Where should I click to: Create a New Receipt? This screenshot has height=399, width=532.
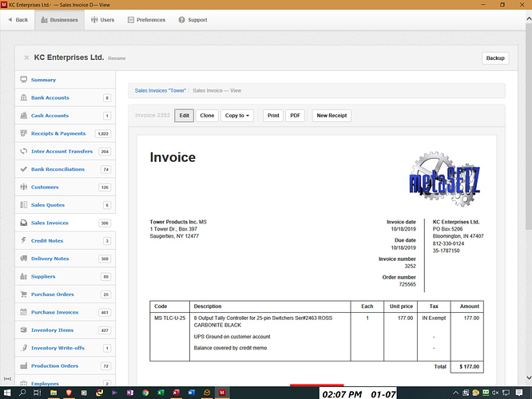coord(332,116)
